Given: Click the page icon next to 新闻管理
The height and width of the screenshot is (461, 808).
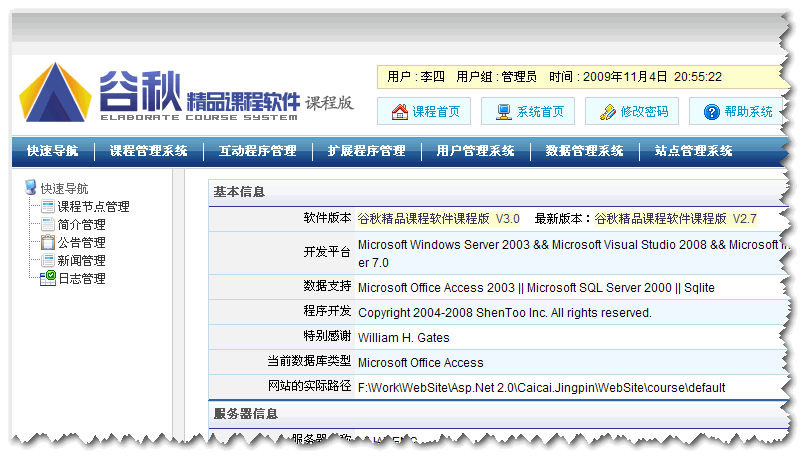Looking at the screenshot, I should tap(48, 260).
